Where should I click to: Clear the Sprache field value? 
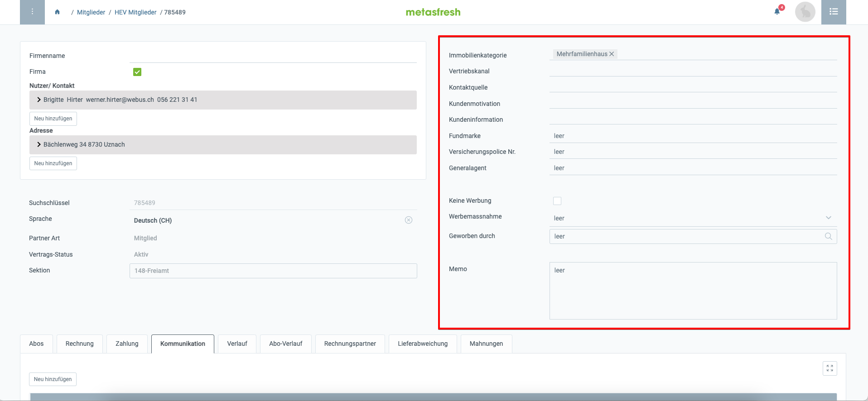(409, 220)
